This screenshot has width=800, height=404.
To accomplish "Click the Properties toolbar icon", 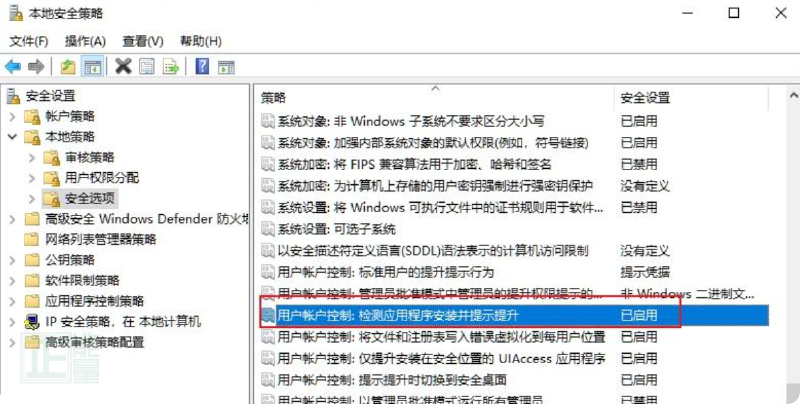I will [x=147, y=66].
